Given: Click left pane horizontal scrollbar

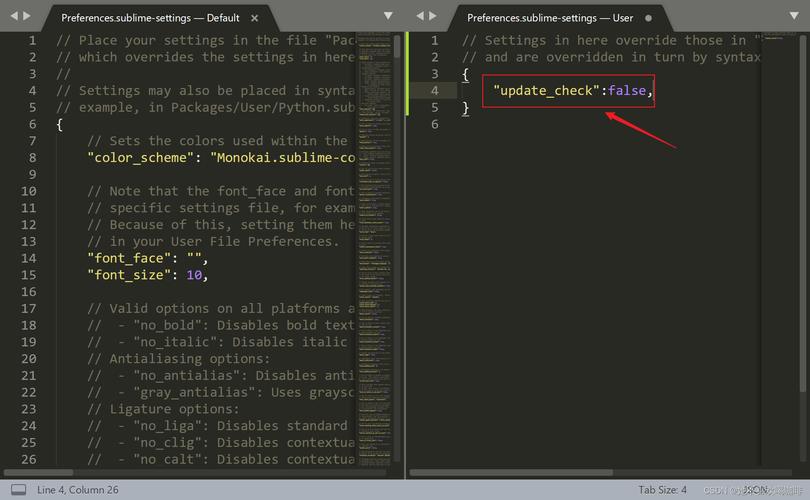Looking at the screenshot, I should point(200,472).
